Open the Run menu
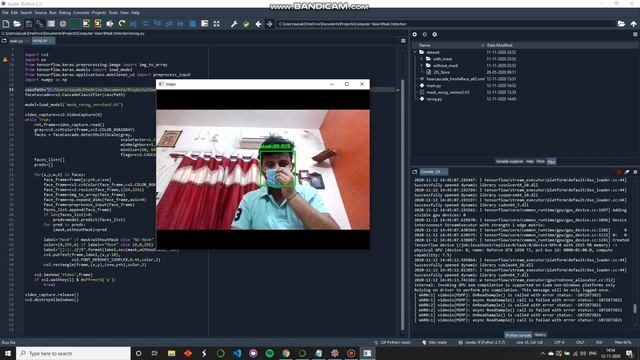 (53, 13)
